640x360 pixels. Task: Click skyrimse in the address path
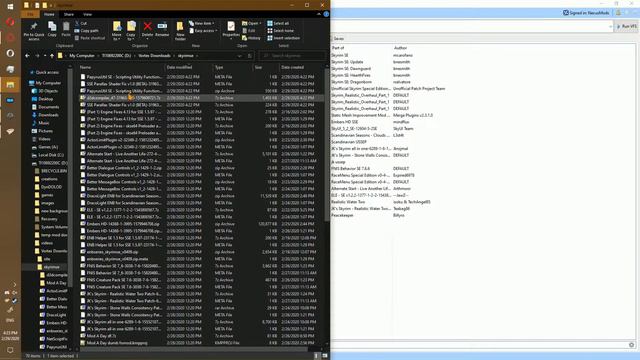(x=186, y=56)
